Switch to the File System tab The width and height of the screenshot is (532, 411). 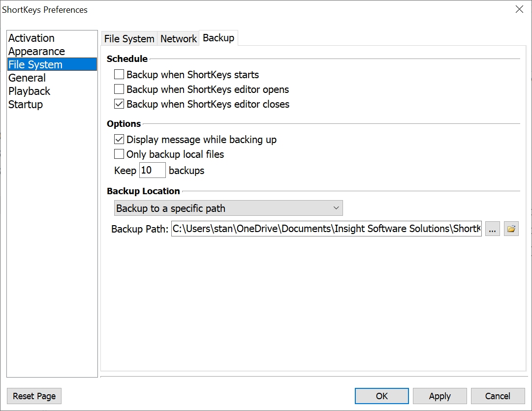(x=129, y=39)
